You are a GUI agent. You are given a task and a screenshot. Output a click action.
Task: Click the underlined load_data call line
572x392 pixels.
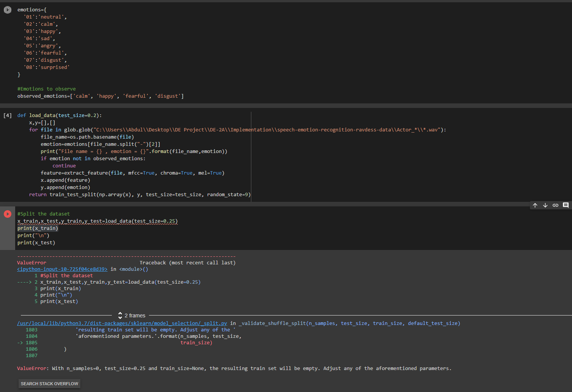tap(97, 221)
